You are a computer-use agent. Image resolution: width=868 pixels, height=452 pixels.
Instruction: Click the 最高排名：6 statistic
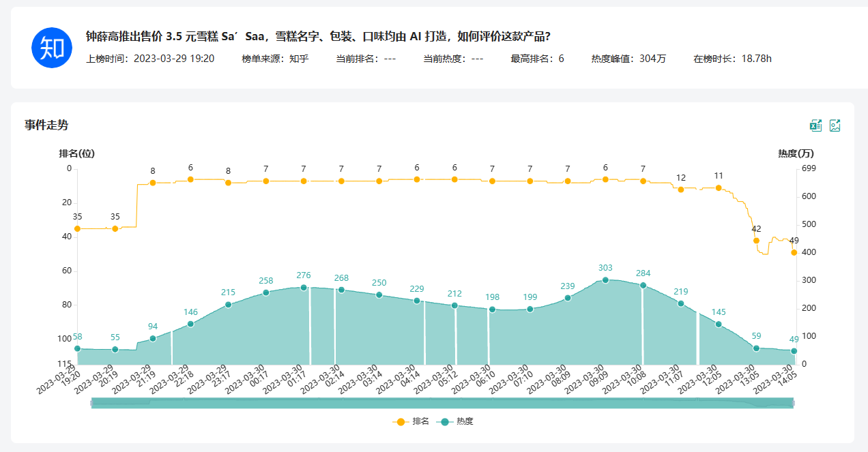(537, 59)
